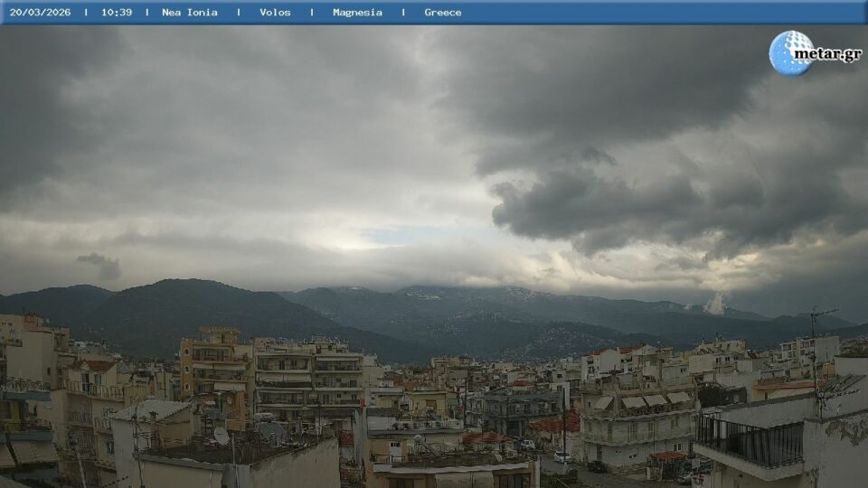Viewport: 868px width, 488px height.
Task: Click the white satellite dish on rooftop
Action: tap(221, 436)
